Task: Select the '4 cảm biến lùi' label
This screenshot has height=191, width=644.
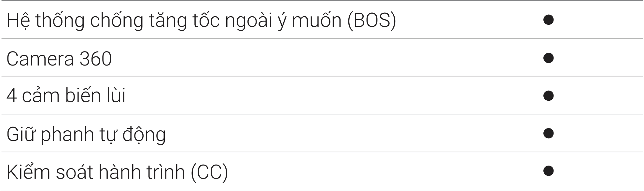Action: (66, 96)
